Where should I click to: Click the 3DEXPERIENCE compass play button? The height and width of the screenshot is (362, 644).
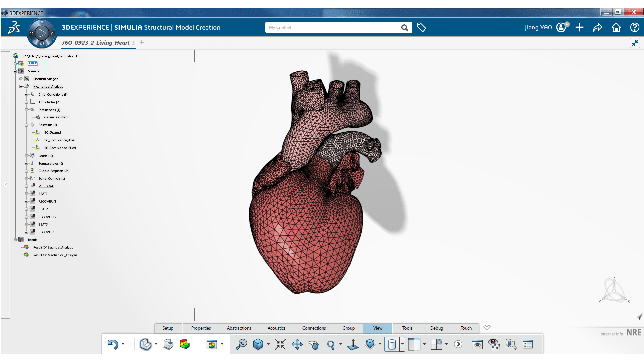coord(42,33)
